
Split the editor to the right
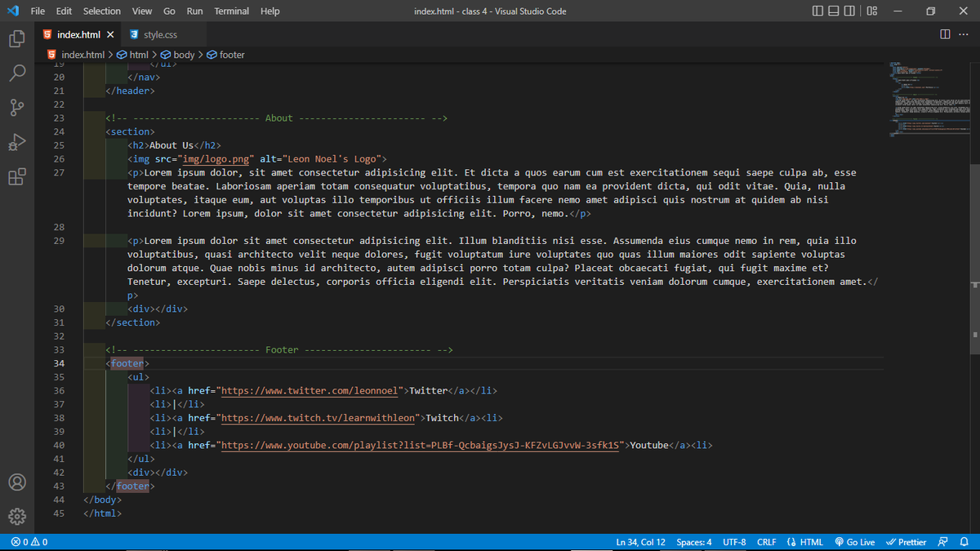point(945,34)
